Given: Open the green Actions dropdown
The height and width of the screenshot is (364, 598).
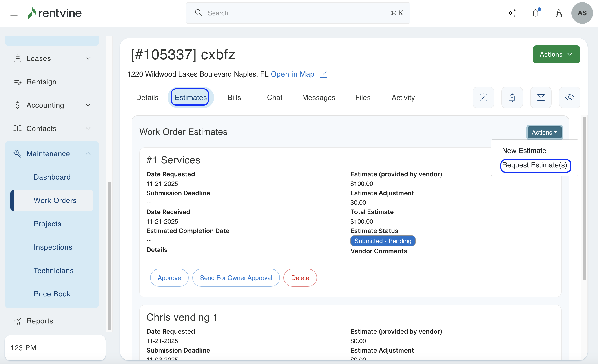Looking at the screenshot, I should pos(556,54).
